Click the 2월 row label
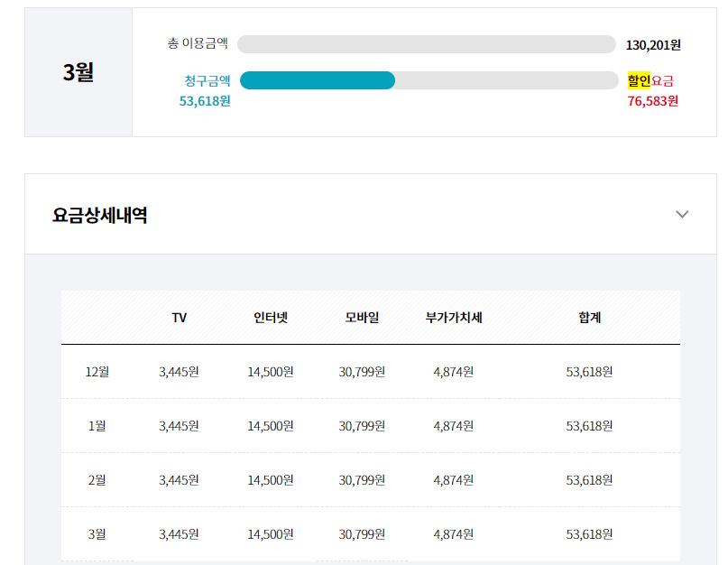This screenshot has height=565, width=728. [97, 480]
